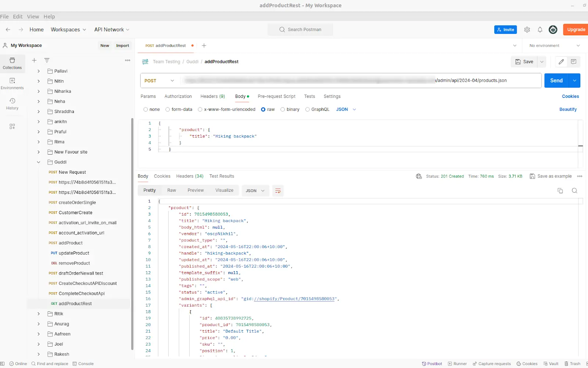Expand the Pallavi collection folder
588x368 pixels.
point(39,71)
